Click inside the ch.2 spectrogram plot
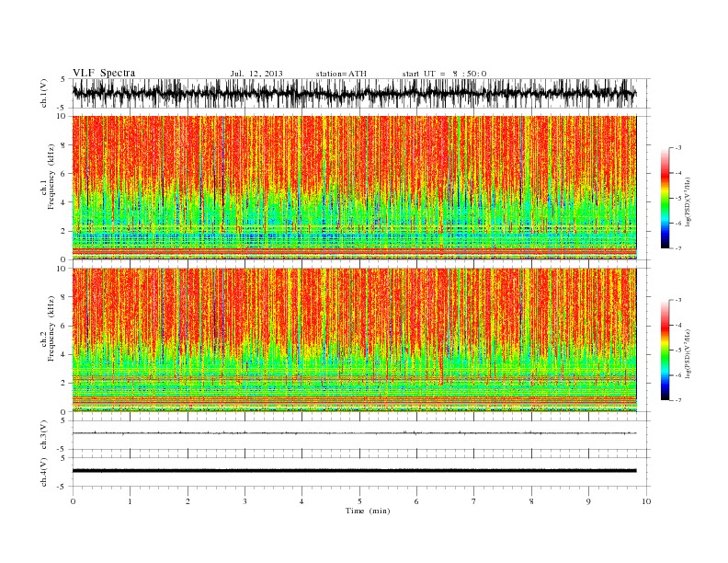The width and height of the screenshot is (728, 563). click(x=354, y=340)
